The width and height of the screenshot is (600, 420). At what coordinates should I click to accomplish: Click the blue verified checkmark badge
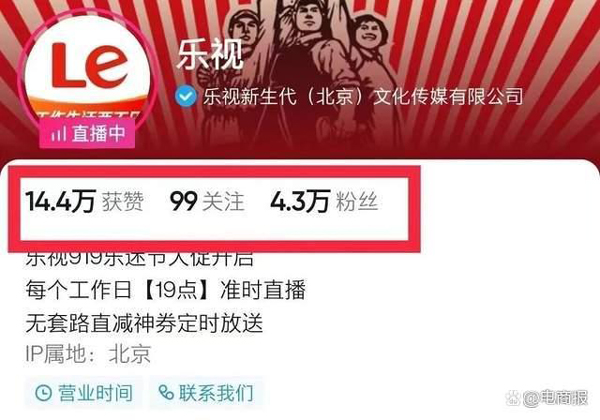pyautogui.click(x=186, y=96)
